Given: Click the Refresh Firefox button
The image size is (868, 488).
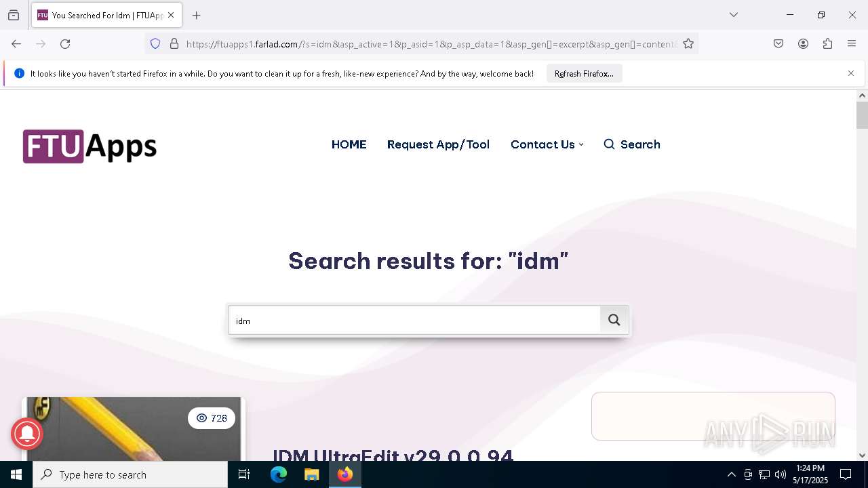Looking at the screenshot, I should [x=584, y=73].
